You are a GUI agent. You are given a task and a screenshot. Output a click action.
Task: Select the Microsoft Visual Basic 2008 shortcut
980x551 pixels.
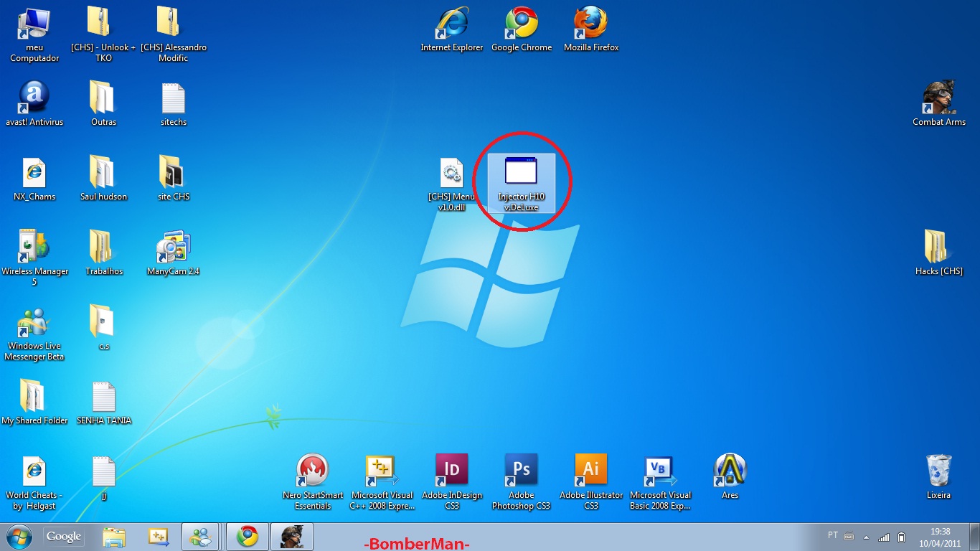tap(661, 482)
